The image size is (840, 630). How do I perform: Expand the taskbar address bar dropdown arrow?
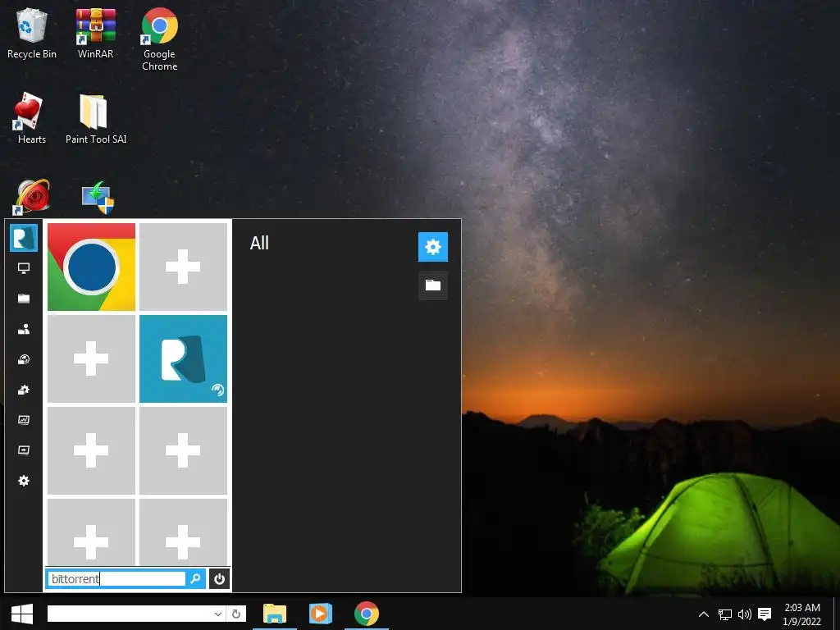(218, 614)
